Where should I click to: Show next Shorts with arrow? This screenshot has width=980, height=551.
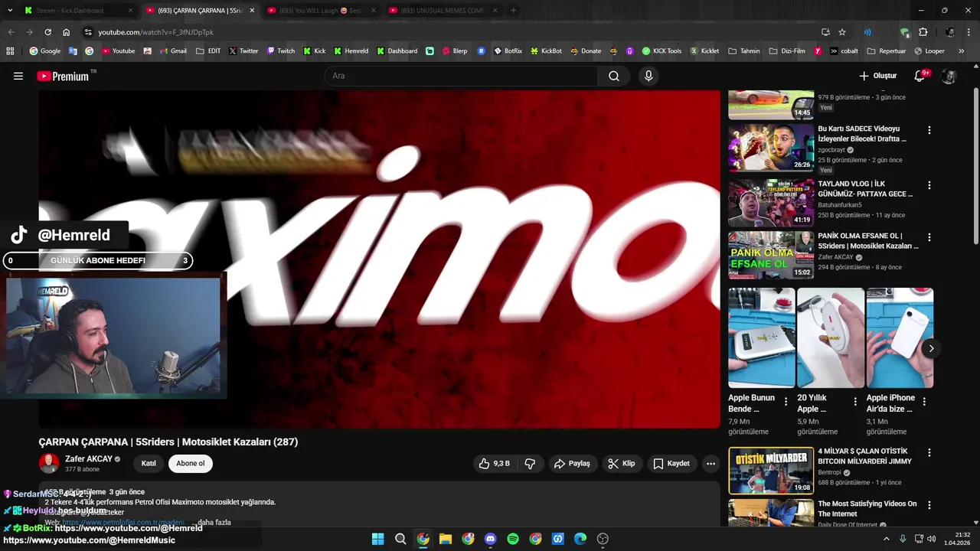[931, 348]
